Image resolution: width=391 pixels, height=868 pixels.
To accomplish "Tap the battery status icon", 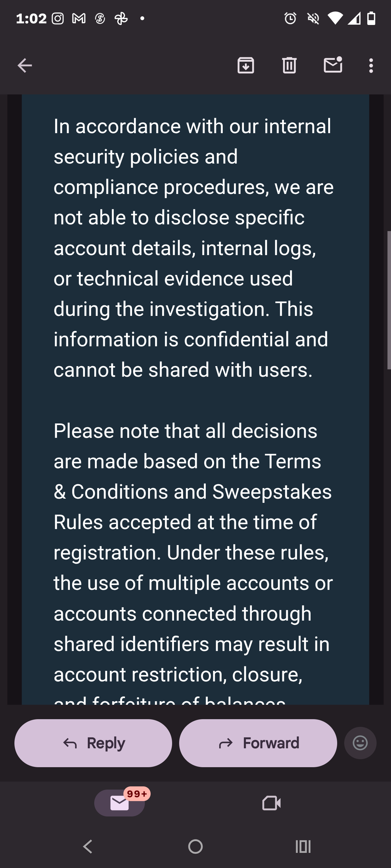I will coord(371,19).
